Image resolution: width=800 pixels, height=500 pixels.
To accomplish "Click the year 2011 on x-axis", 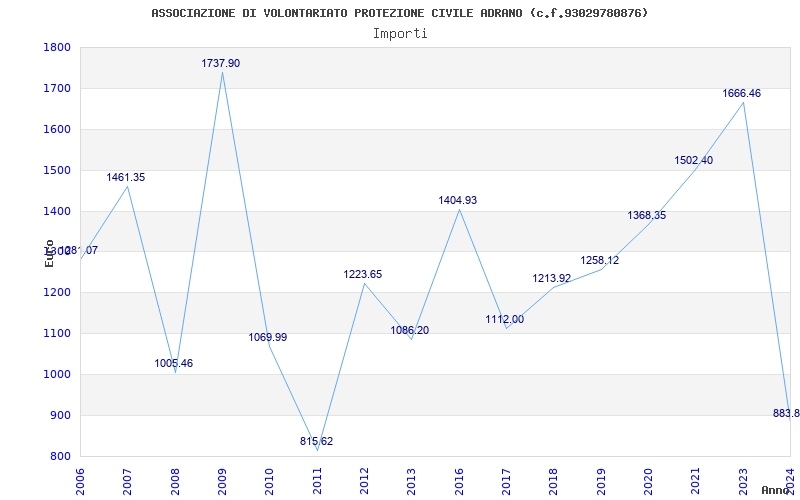I will click(317, 480).
